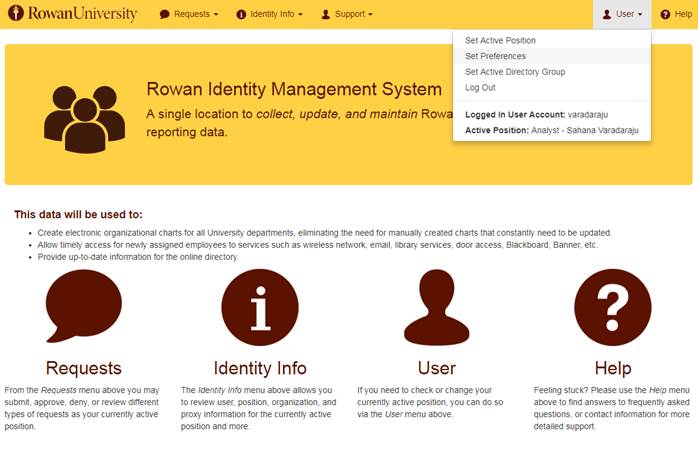
Task: Click the large User silhouette icon
Action: (x=437, y=307)
